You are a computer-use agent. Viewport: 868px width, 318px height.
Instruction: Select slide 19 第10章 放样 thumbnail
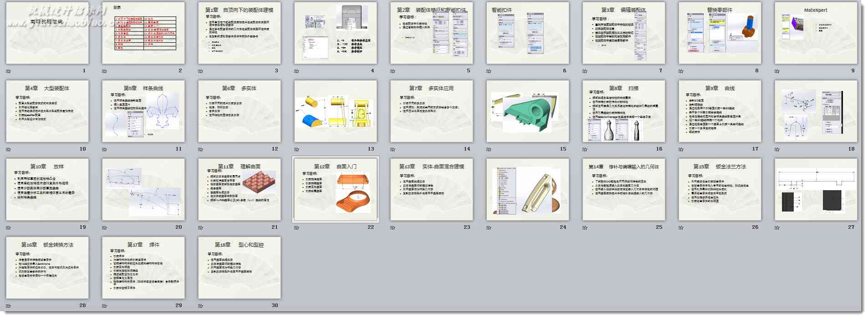point(47,189)
